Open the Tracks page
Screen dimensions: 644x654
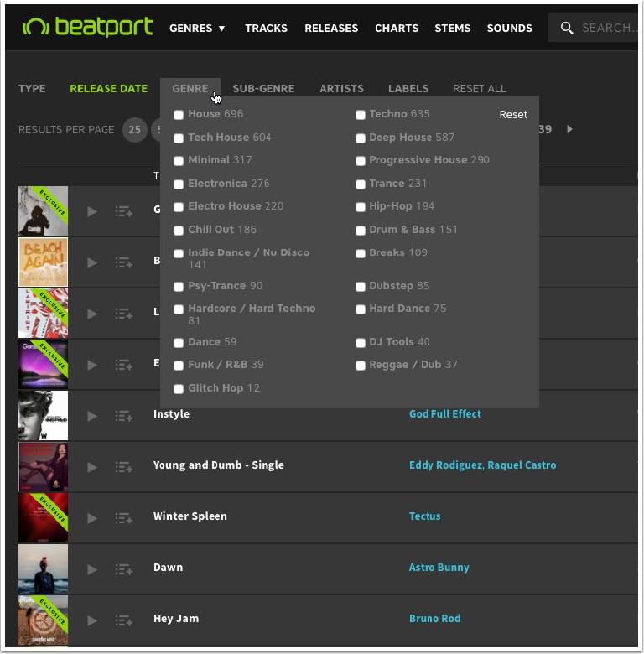[x=266, y=28]
